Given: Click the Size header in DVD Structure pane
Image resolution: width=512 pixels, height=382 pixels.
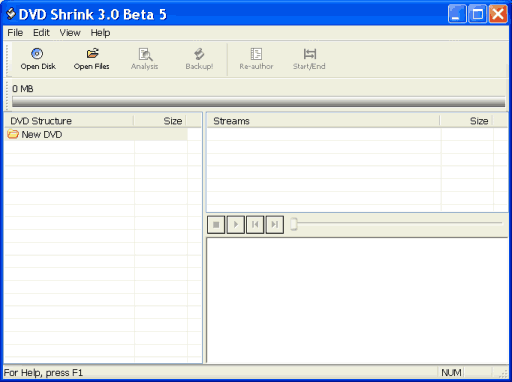Looking at the screenshot, I should pos(160,121).
